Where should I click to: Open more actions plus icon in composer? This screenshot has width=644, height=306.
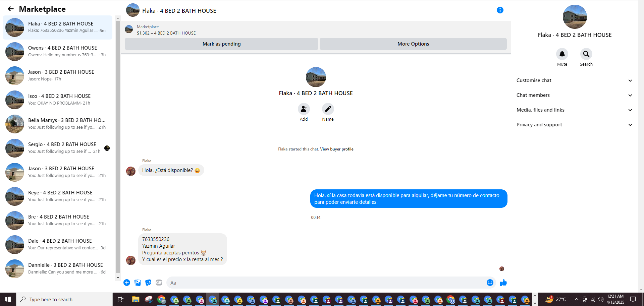point(127,283)
